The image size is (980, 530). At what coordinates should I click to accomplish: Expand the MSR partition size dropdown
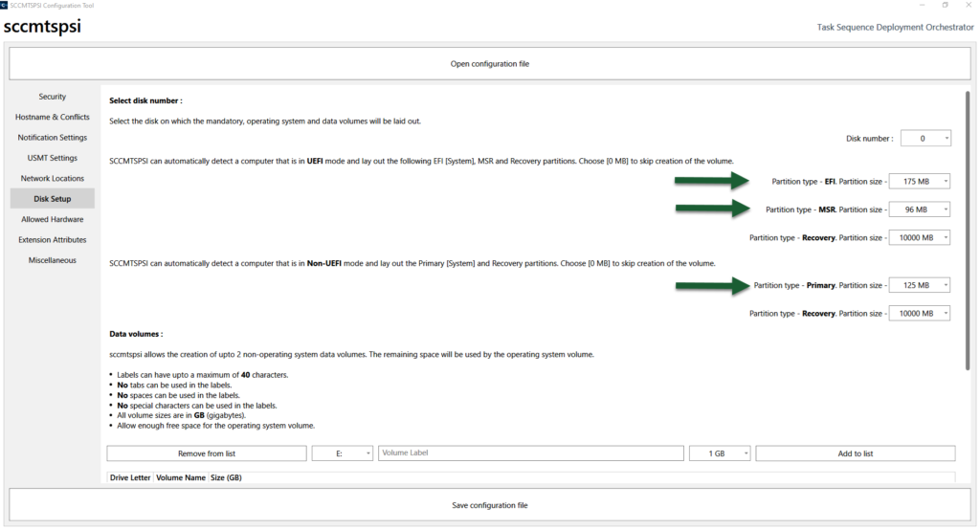(920, 210)
